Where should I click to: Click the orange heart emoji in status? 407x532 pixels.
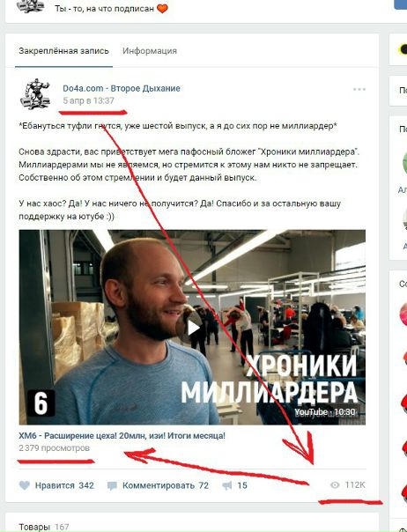click(x=162, y=9)
